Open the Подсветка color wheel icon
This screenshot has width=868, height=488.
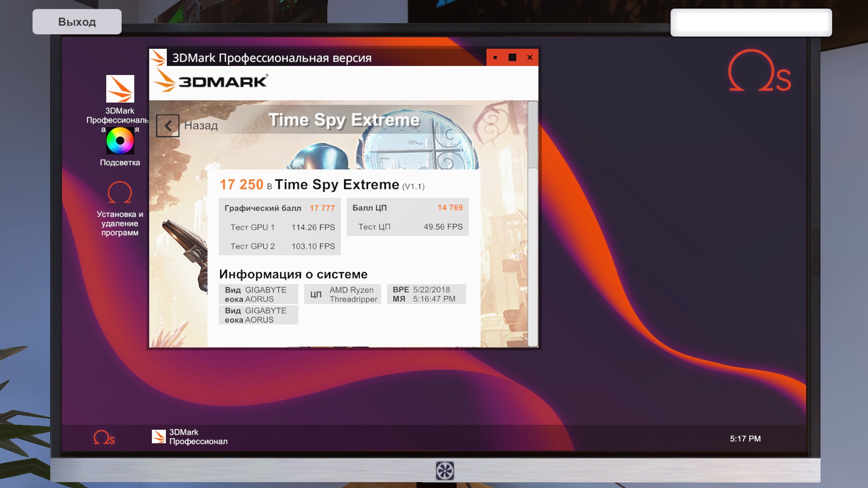[120, 141]
